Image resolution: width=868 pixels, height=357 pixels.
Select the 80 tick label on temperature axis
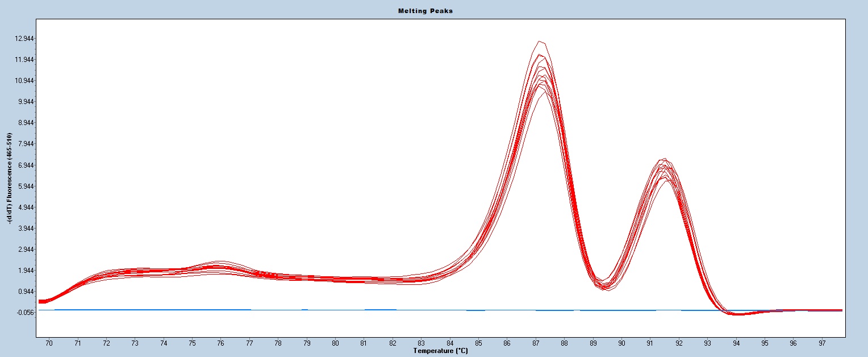tap(335, 343)
